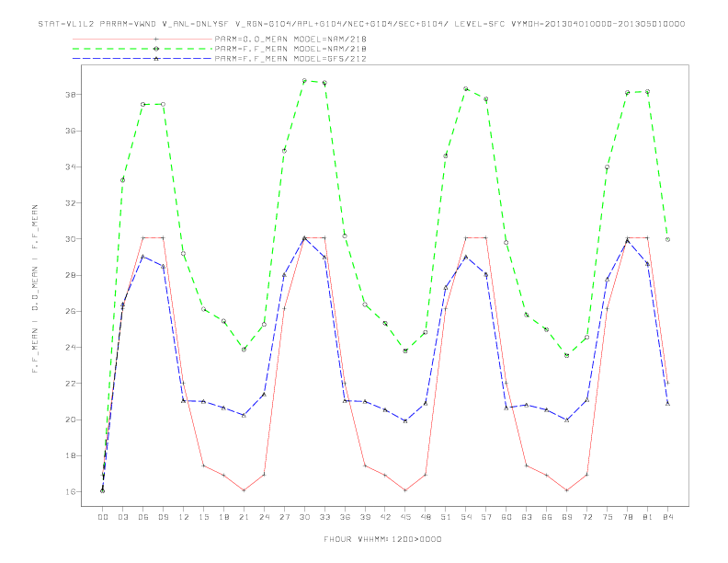This screenshot has height=563, width=728.
Task: Click x-axis forecast hour label 33
Action: tap(325, 517)
